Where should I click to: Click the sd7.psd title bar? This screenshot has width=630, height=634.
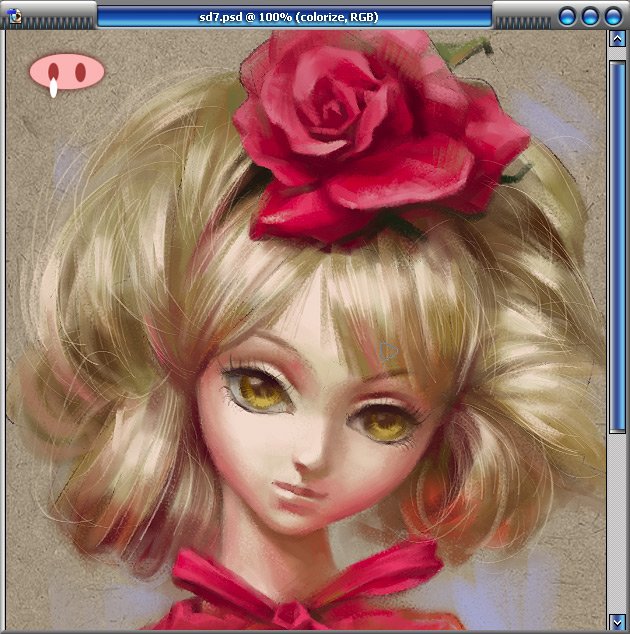295,17
